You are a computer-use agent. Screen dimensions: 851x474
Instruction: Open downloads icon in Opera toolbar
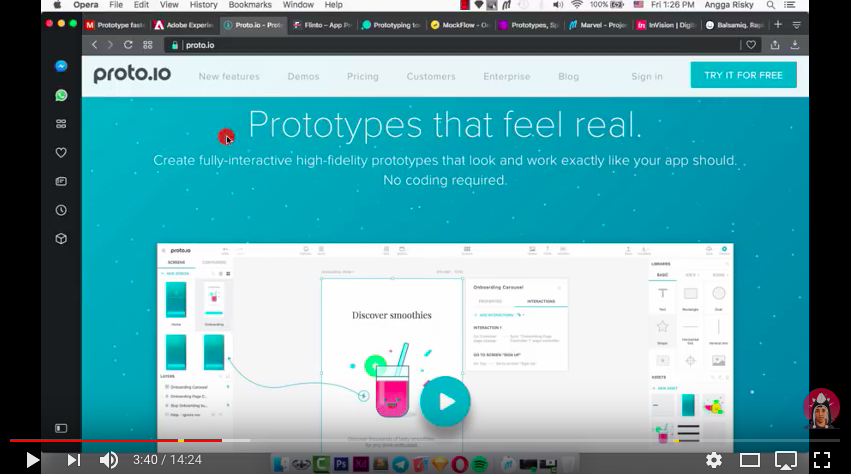click(795, 45)
